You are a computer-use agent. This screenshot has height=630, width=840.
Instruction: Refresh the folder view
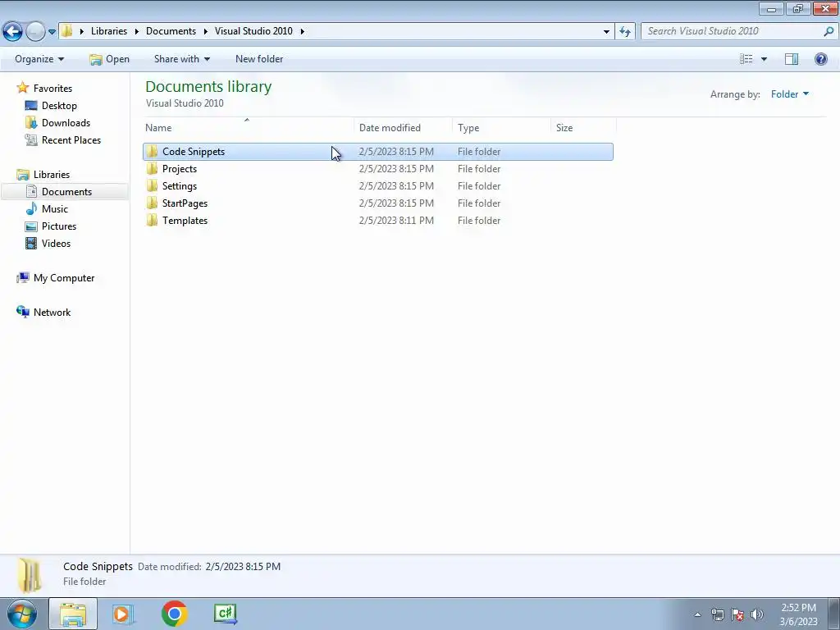click(624, 32)
